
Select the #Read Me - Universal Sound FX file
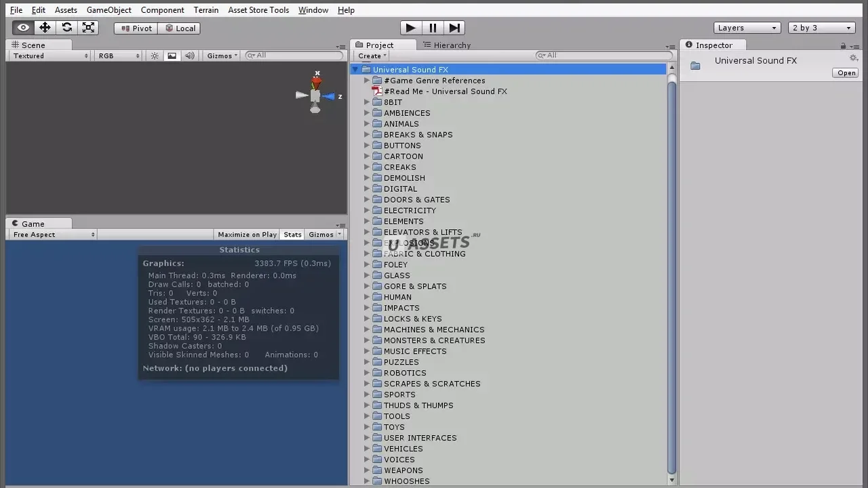446,91
